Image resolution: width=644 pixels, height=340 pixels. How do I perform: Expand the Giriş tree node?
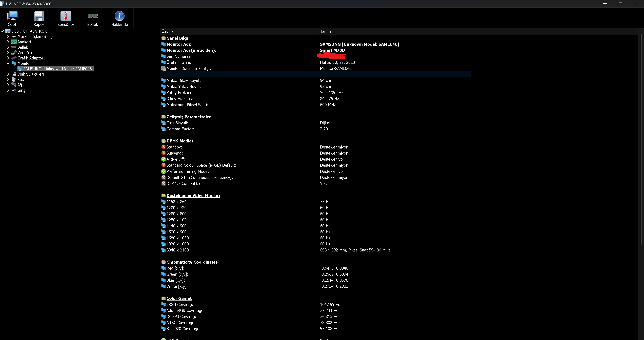pos(8,90)
